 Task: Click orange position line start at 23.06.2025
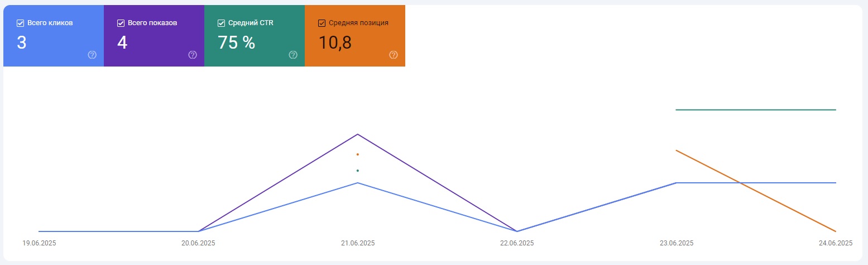coord(677,150)
